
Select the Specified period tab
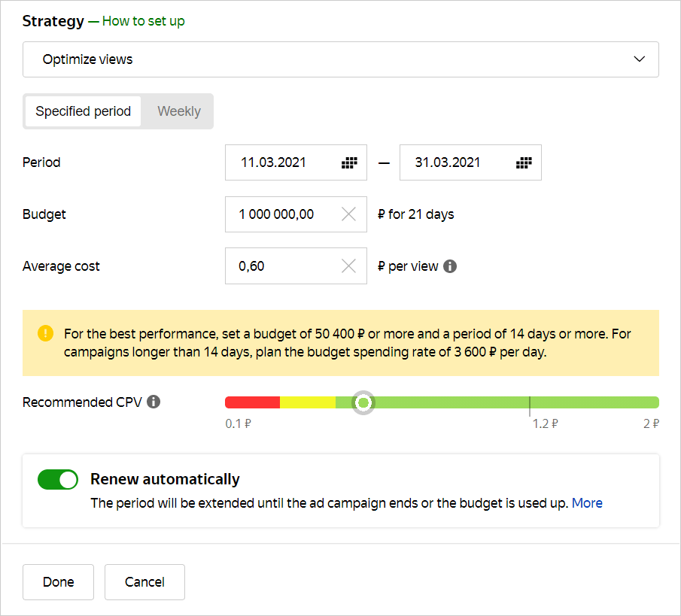point(84,111)
